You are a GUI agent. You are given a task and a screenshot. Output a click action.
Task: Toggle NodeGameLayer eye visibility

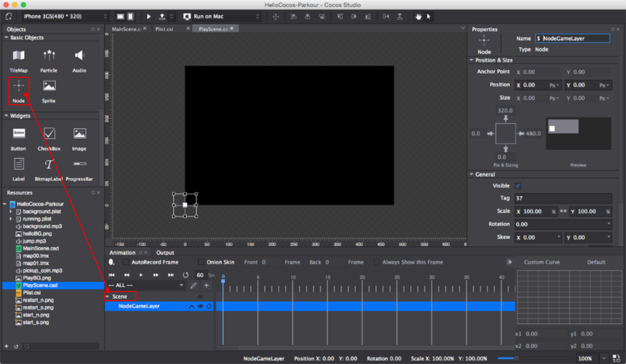click(201, 306)
